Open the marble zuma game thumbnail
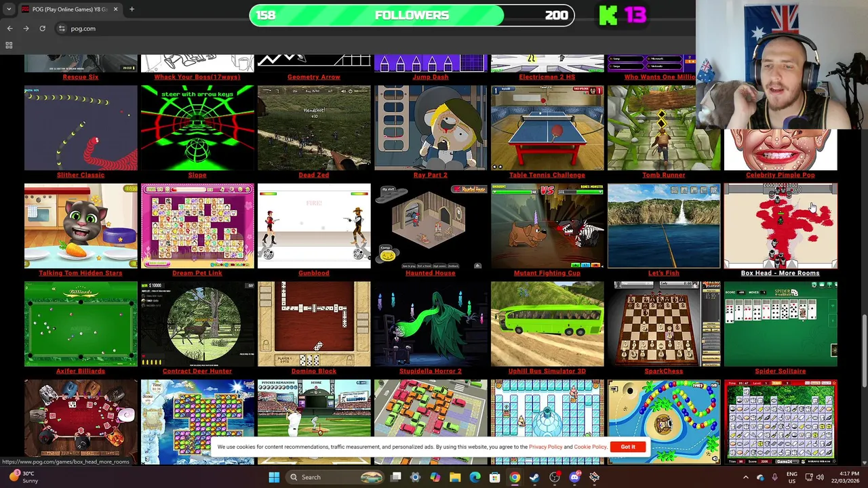The image size is (868, 488). 664,409
